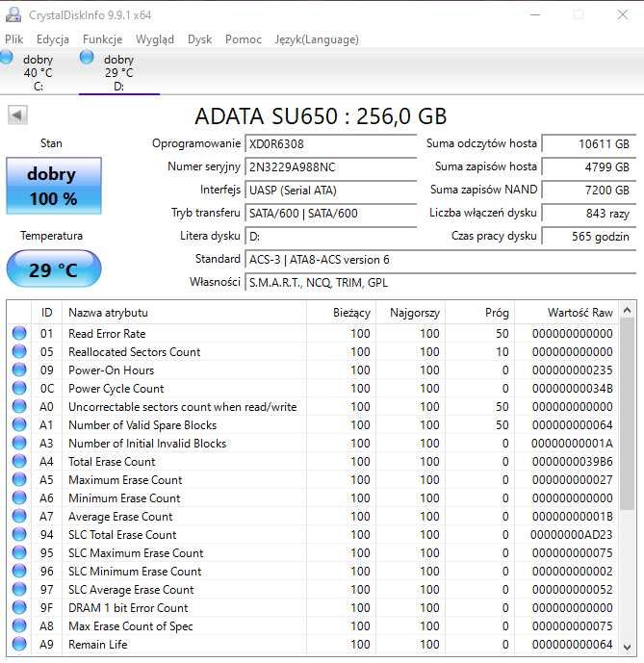
Task: Select the Total Erase Count attribute name
Action: [112, 462]
